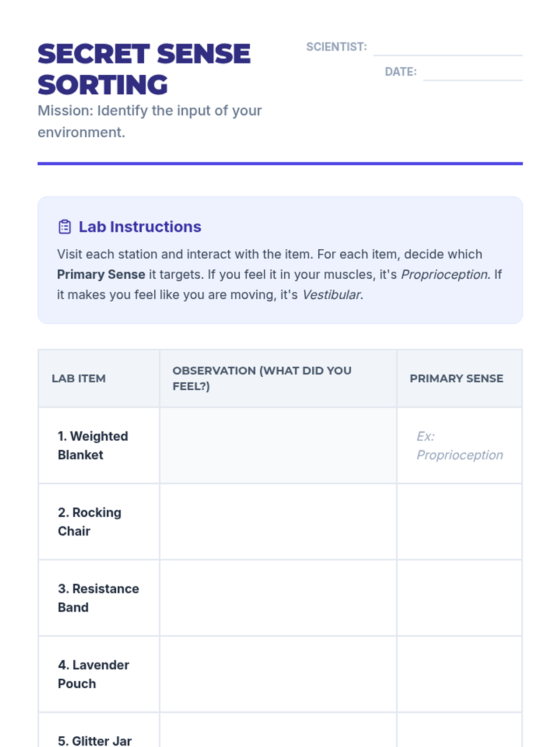Click the Date blank line
The image size is (560, 747).
pos(472,73)
